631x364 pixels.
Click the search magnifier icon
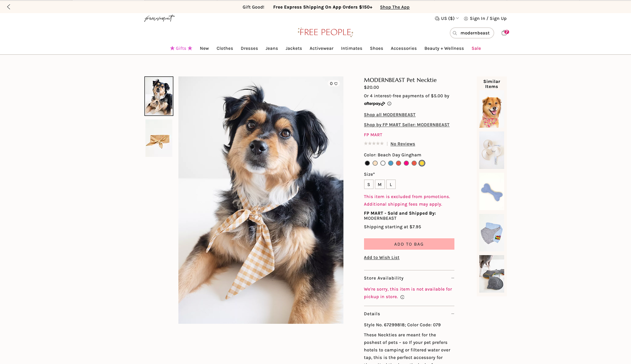click(x=455, y=33)
